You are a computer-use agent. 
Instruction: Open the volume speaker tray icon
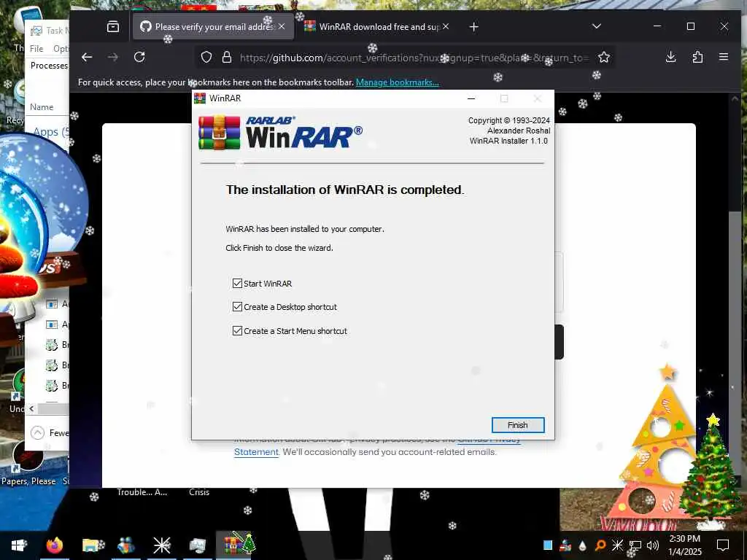[x=653, y=545]
